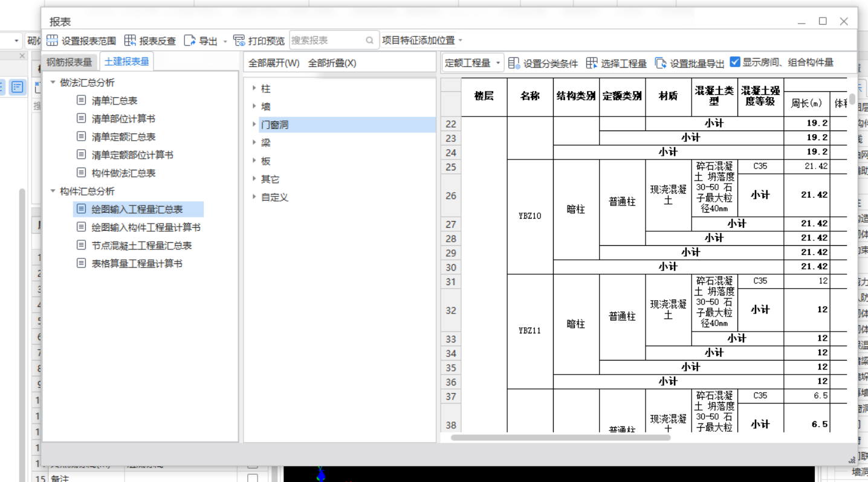Click the search magnifier icon
This screenshot has width=868, height=482.
(x=369, y=40)
